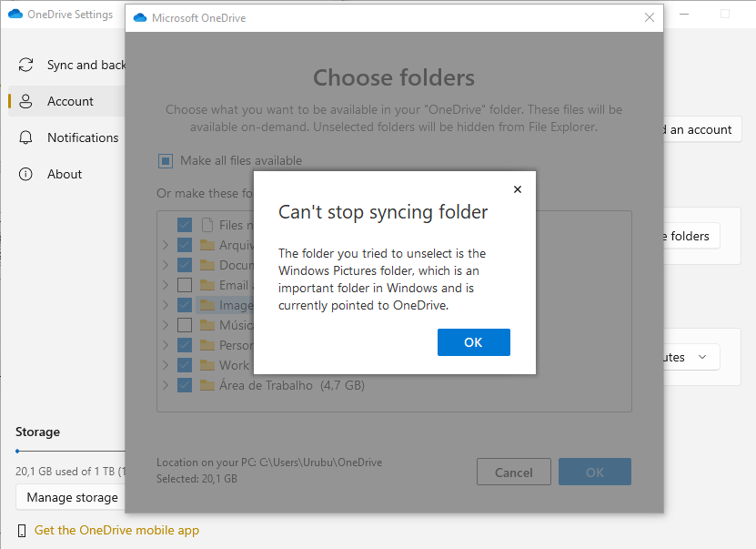Uncheck the Personal folder checkbox
756x549 pixels.
click(x=185, y=345)
